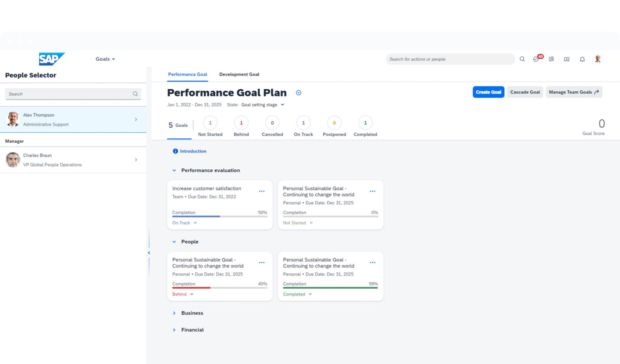This screenshot has width=620, height=364.
Task: Open the To-Do list icon showing 40 items
Action: 537,59
